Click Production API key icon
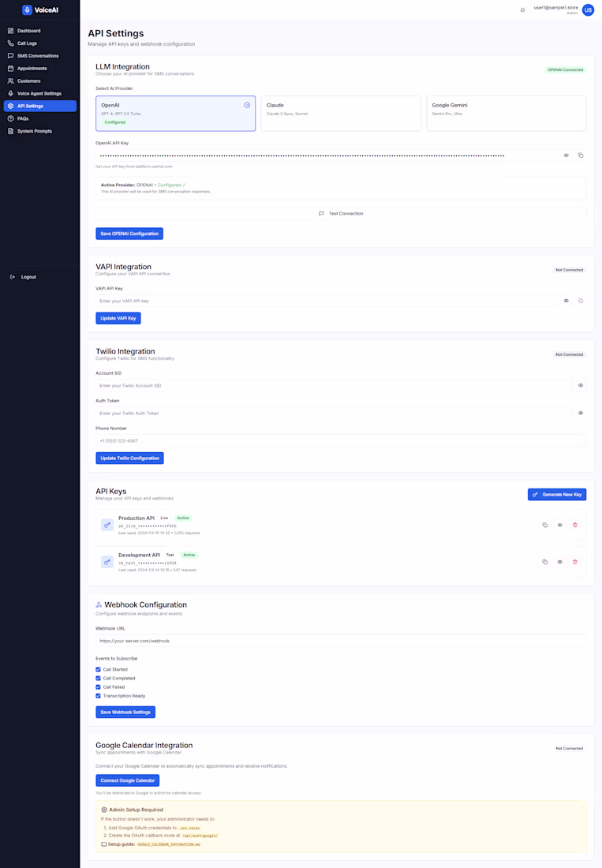602x868 pixels. pos(107,525)
